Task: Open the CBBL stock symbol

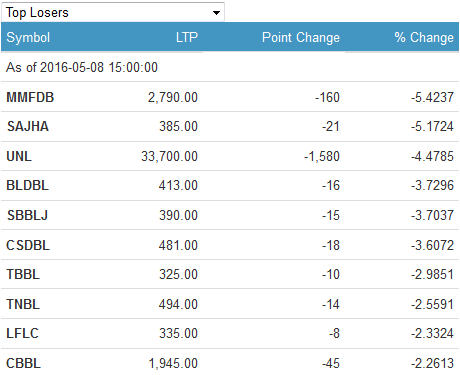Action: pos(23,363)
